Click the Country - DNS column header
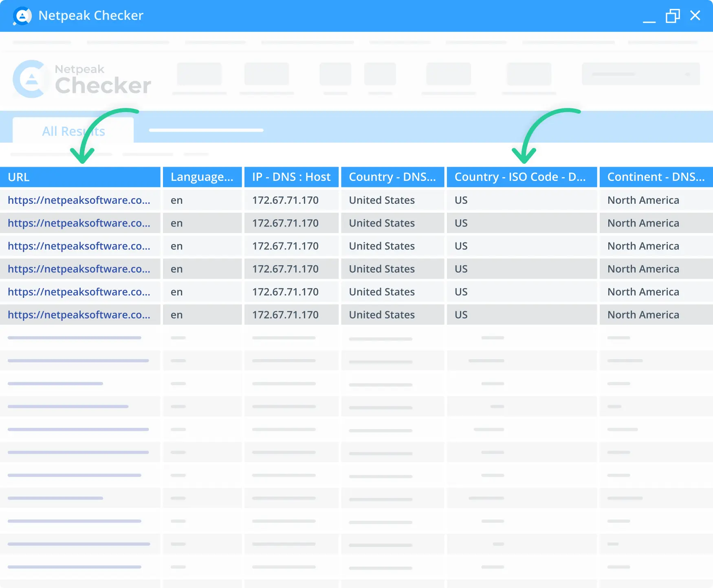 pos(393,177)
